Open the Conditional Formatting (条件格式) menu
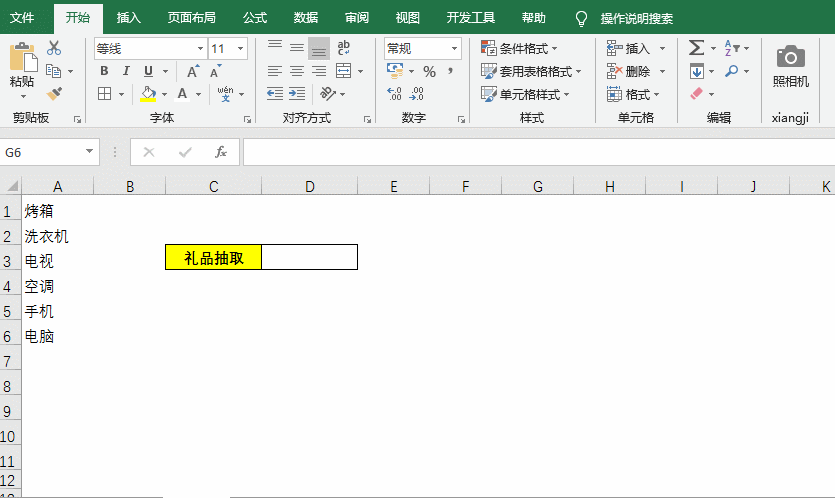 coord(520,48)
